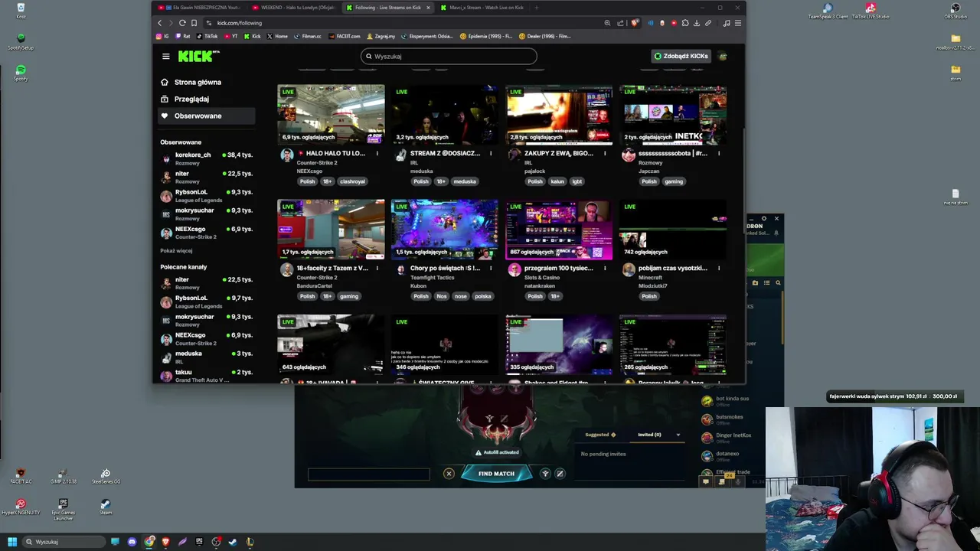Expand Invited (0) dropdown in League client
Image resolution: width=980 pixels, height=551 pixels.
678,435
